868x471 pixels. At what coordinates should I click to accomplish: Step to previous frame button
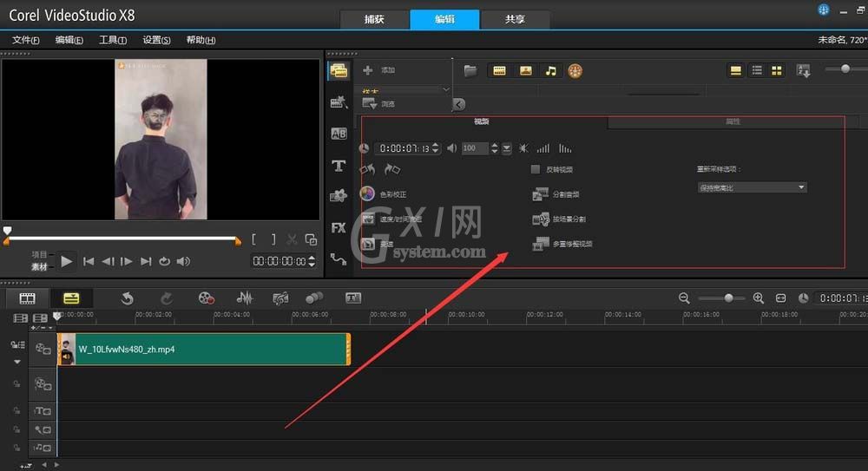point(108,261)
